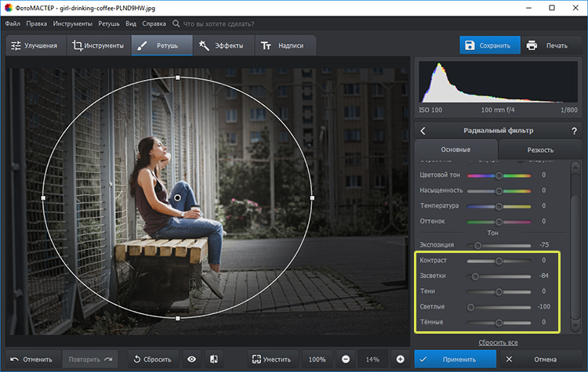The height and width of the screenshot is (372, 588).
Task: Click the Контраст slider handle
Action: pos(499,260)
